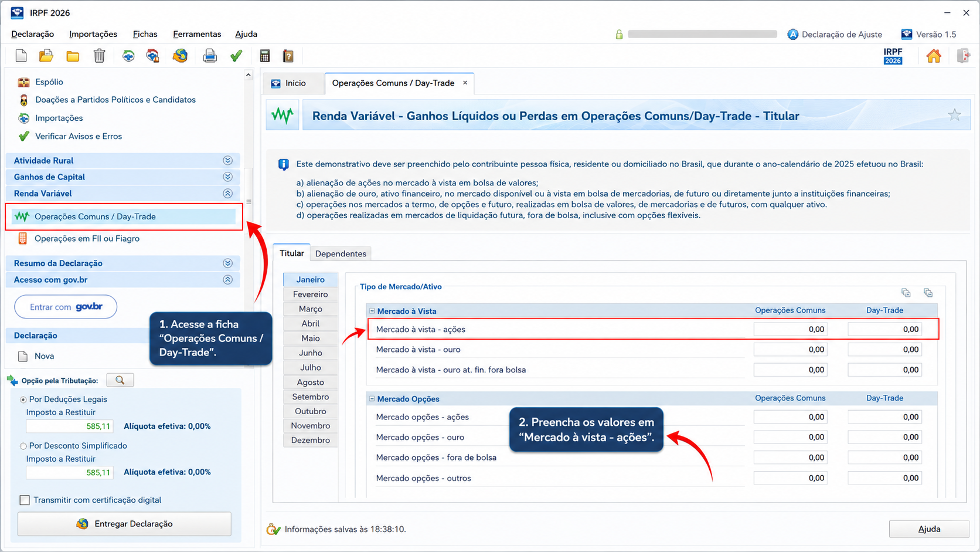Expand the Atividade Rural section
Screen dimensions: 980x552
pos(227,160)
